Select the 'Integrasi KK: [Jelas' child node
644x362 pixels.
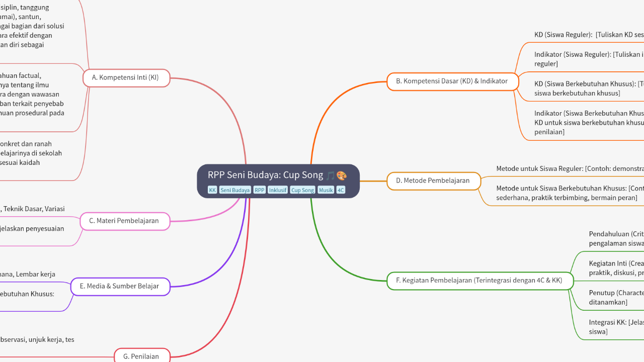[616, 327]
